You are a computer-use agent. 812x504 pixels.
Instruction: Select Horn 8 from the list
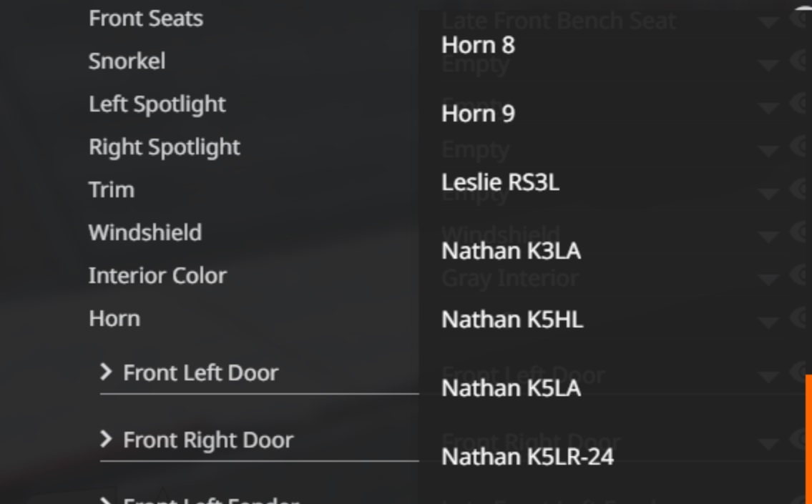(x=478, y=45)
